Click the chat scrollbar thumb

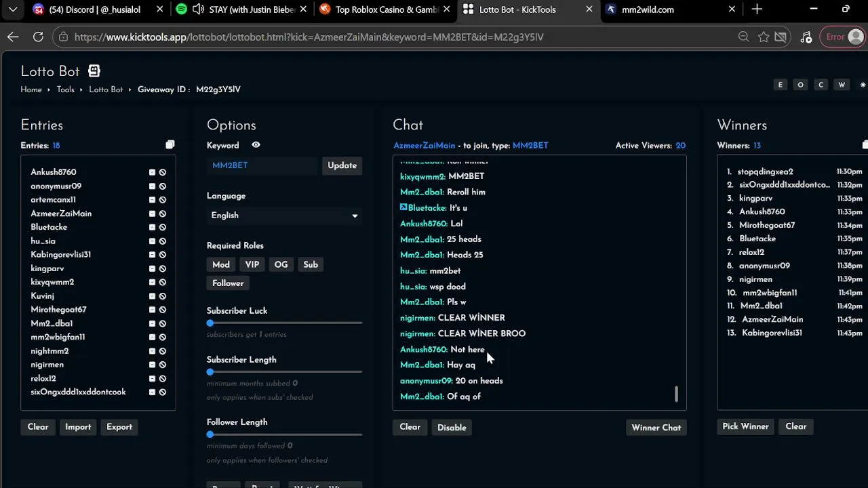click(x=676, y=394)
